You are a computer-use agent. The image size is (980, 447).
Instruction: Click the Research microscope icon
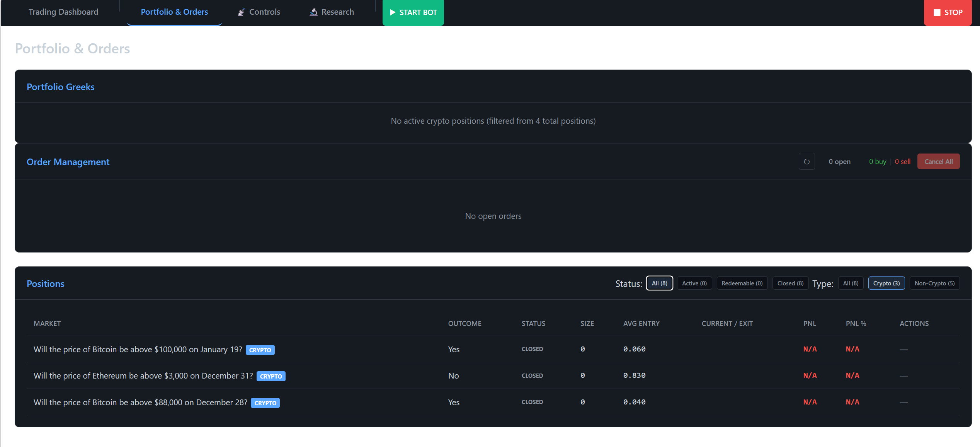click(313, 12)
